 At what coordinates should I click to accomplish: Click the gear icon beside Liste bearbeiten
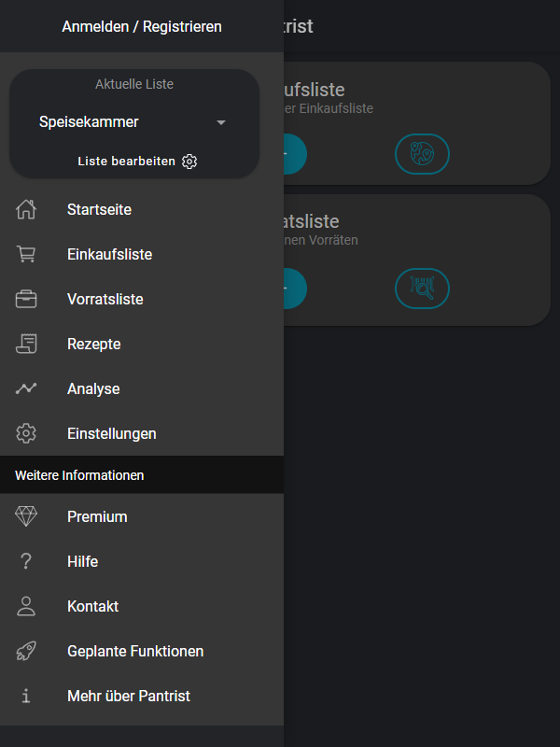pos(189,162)
